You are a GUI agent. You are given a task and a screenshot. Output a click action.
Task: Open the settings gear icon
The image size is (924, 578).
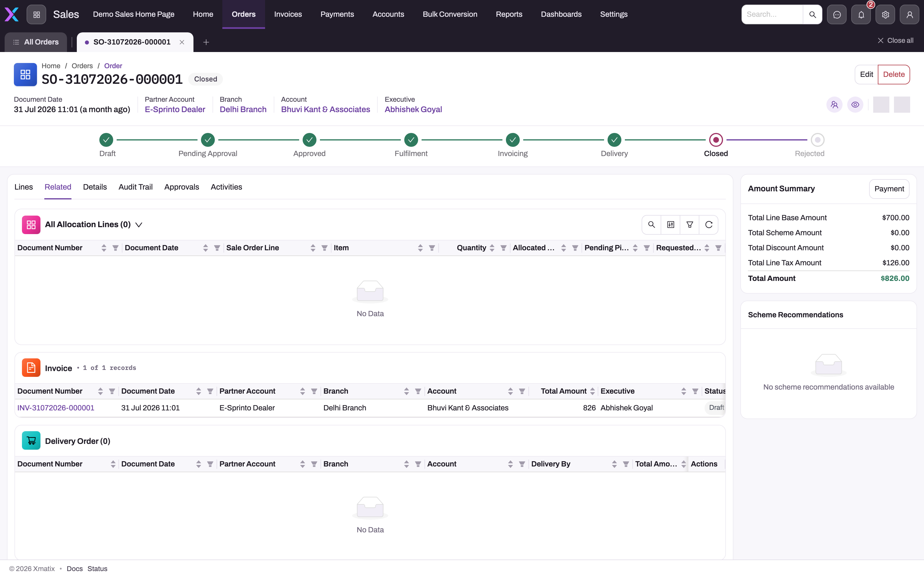(x=885, y=14)
